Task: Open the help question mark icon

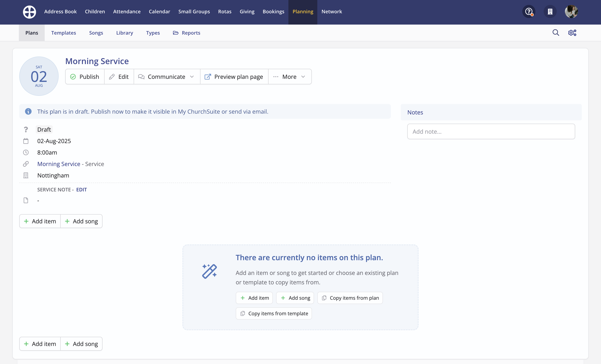Action: pyautogui.click(x=529, y=11)
